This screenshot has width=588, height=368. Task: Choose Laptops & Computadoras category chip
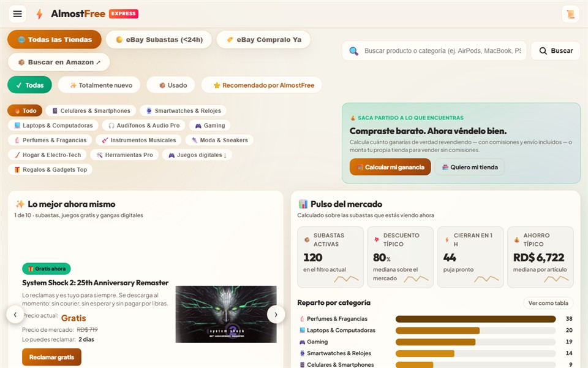tap(53, 125)
